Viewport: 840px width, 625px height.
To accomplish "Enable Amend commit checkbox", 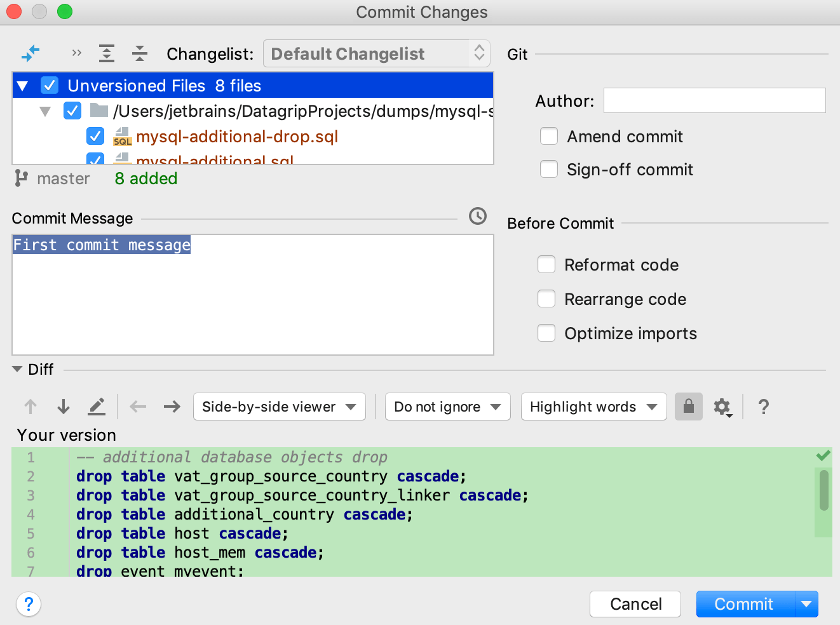I will [x=549, y=136].
